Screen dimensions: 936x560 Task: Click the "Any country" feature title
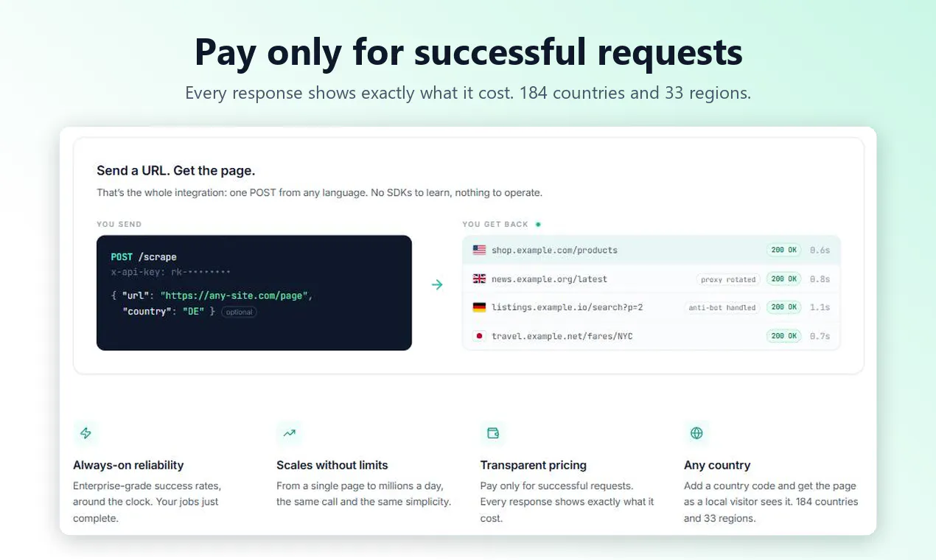(717, 465)
